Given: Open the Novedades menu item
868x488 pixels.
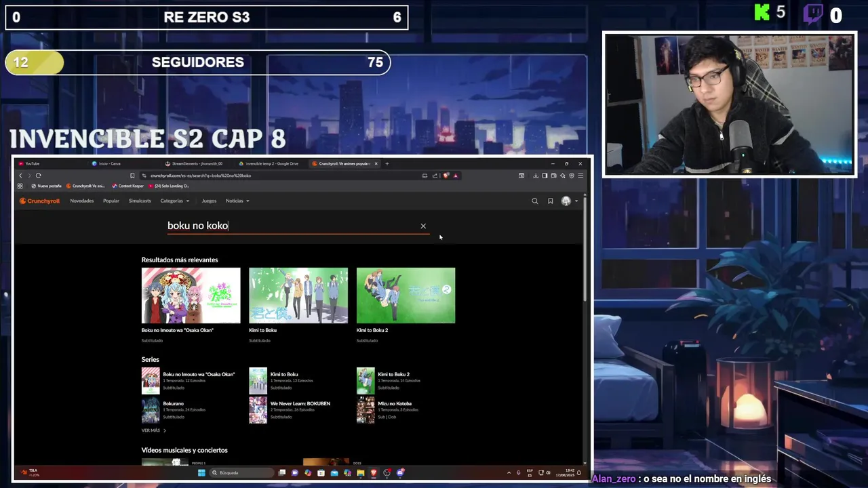Looking at the screenshot, I should pos(82,201).
